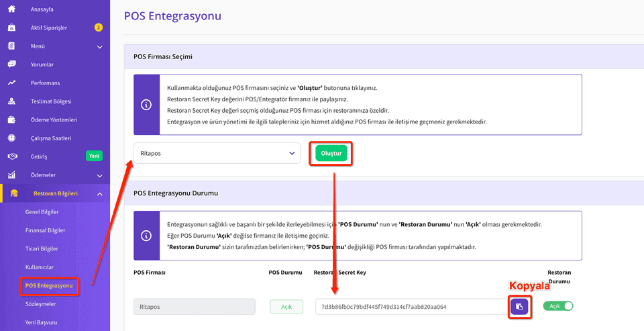The image size is (644, 331).
Task: Click the Restoran Secret Key field
Action: click(413, 307)
